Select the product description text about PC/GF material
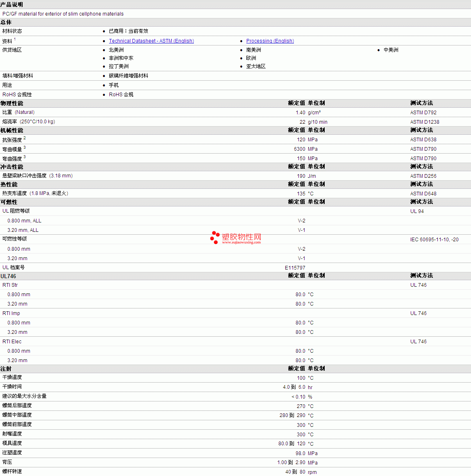The image size is (471, 476). point(63,14)
